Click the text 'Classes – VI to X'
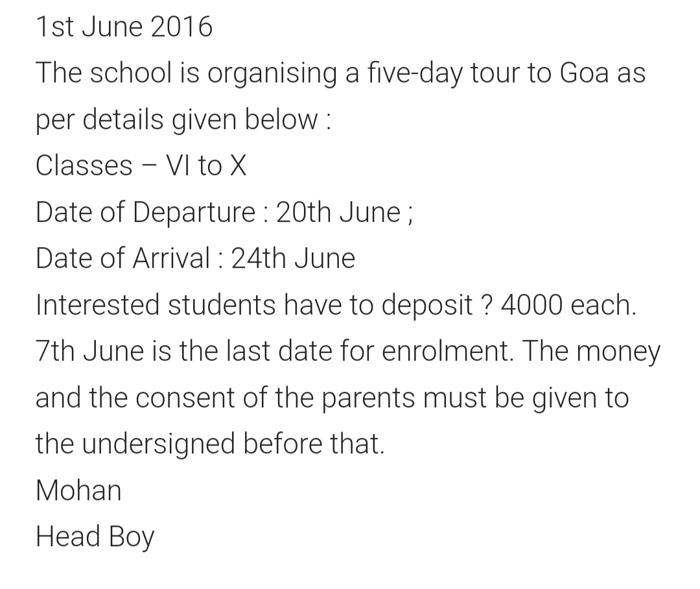700x589 pixels. coord(141,166)
